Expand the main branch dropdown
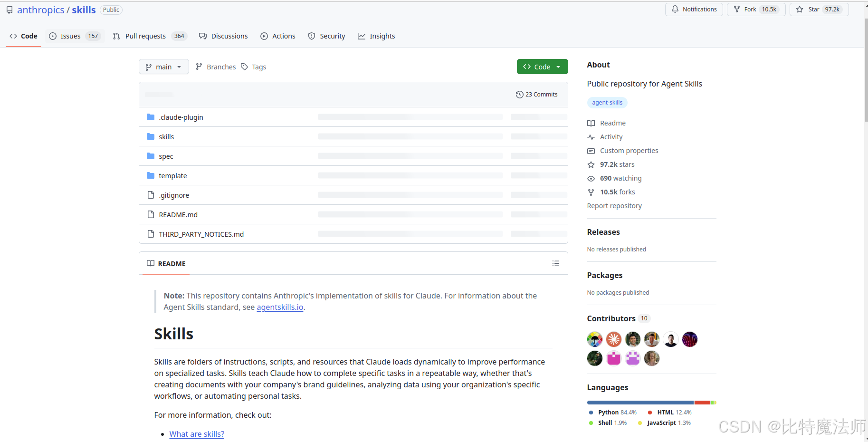 pyautogui.click(x=163, y=67)
